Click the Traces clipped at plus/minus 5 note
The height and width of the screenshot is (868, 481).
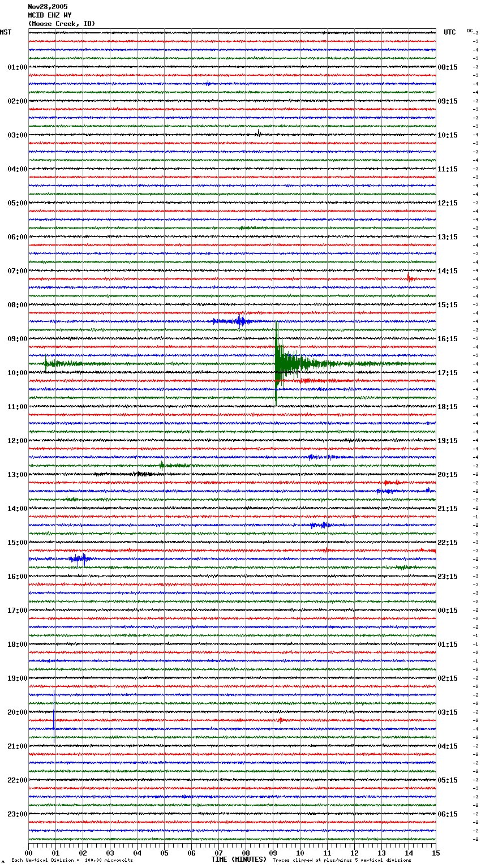coord(342,860)
